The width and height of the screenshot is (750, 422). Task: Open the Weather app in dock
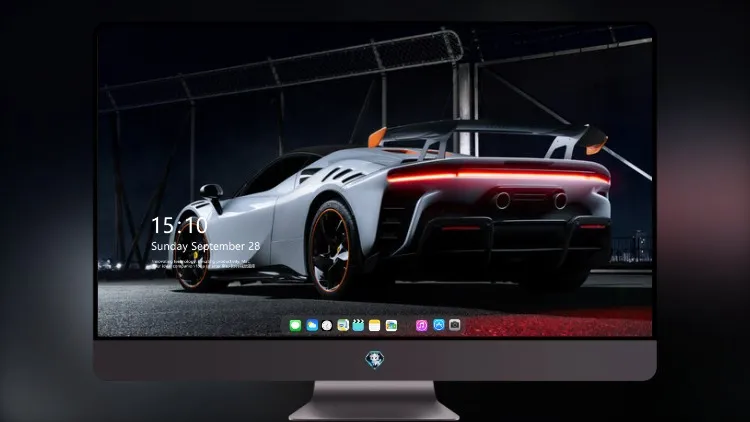[312, 326]
